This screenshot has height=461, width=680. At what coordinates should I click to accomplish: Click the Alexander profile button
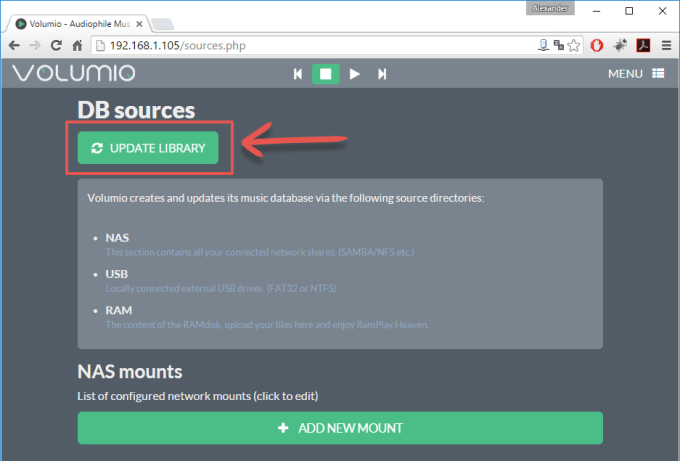(x=550, y=8)
